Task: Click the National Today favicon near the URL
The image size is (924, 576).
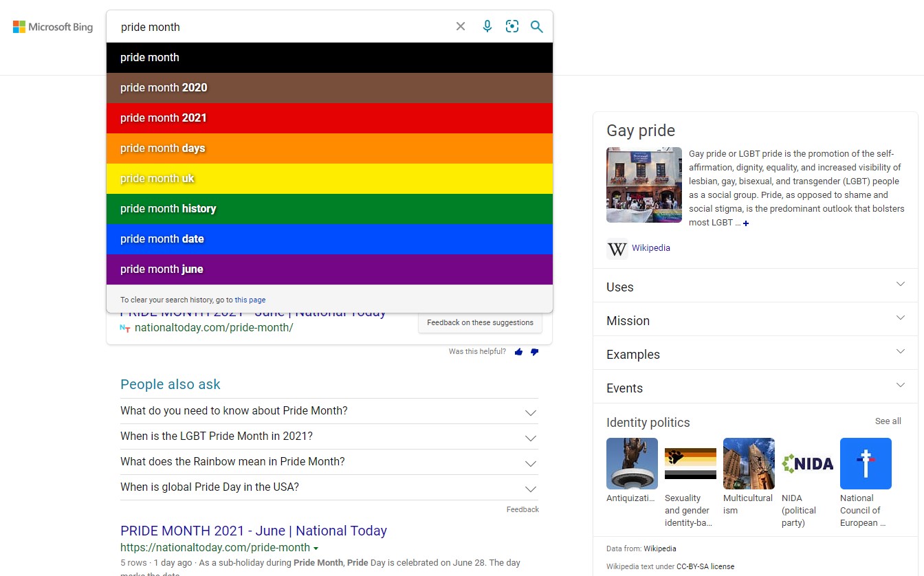Action: tap(124, 329)
